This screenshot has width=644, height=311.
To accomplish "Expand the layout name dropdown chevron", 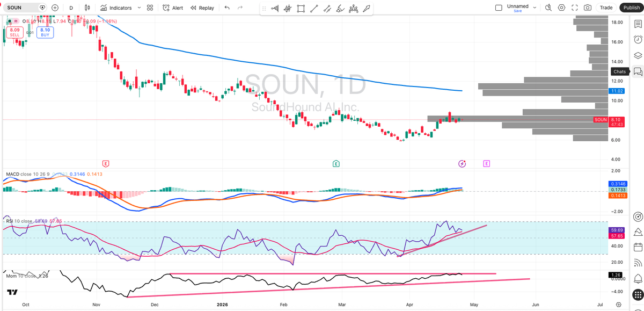I will coord(535,8).
